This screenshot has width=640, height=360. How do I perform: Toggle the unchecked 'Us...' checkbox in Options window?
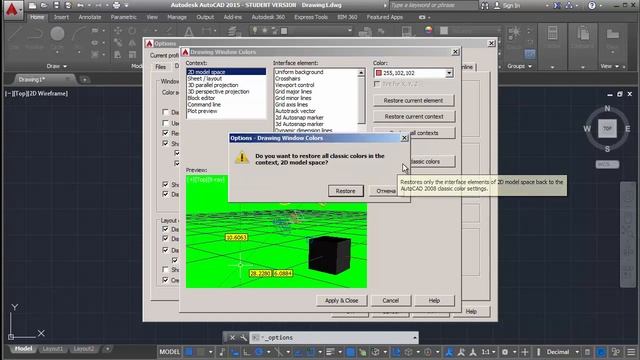tap(165, 123)
